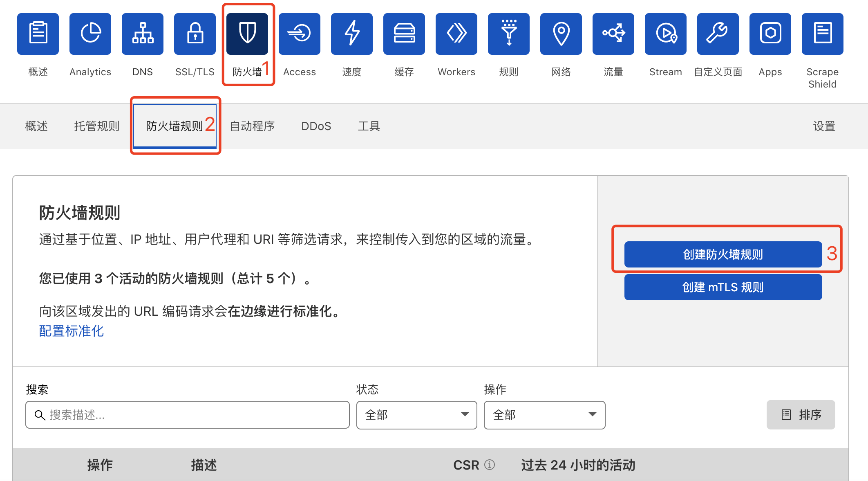Open the Workers code brackets icon

(x=456, y=34)
